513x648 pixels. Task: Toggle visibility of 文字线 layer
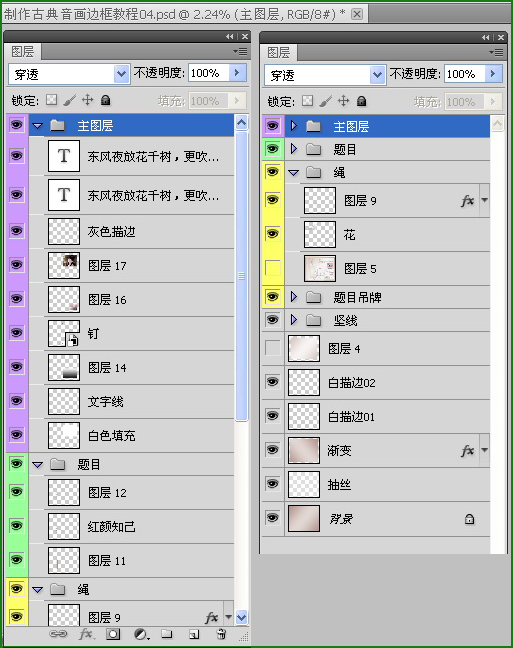coord(17,400)
